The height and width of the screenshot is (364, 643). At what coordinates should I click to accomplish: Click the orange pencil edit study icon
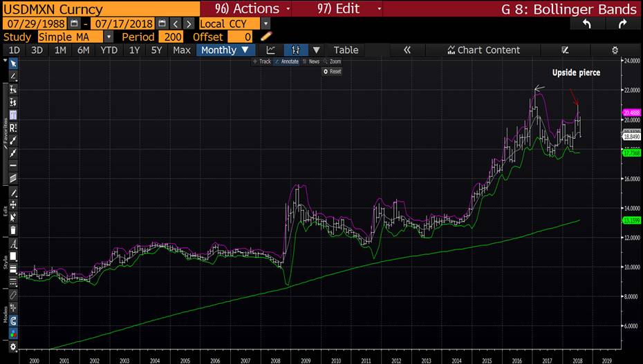coord(265,37)
